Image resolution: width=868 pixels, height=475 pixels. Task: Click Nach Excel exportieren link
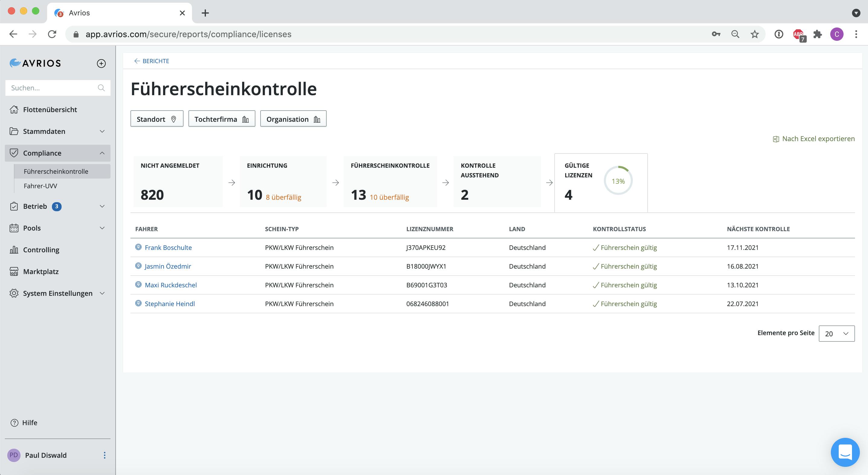(x=814, y=139)
